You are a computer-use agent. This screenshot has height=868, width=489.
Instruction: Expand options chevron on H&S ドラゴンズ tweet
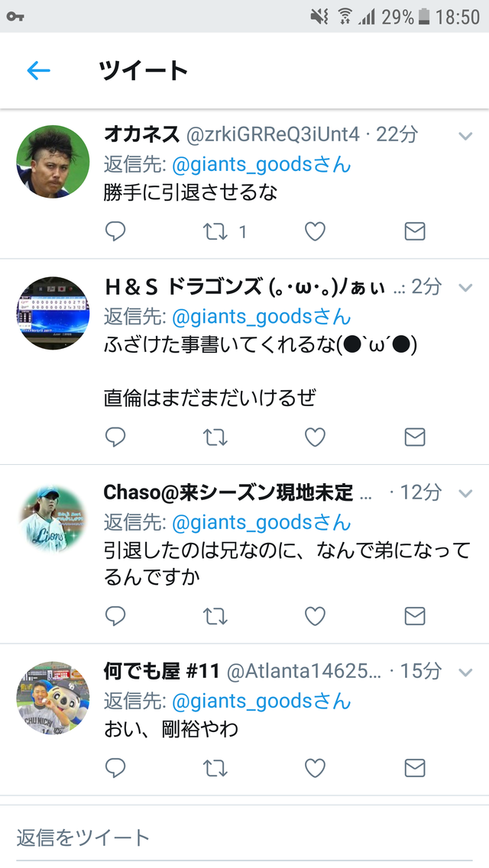(x=466, y=287)
